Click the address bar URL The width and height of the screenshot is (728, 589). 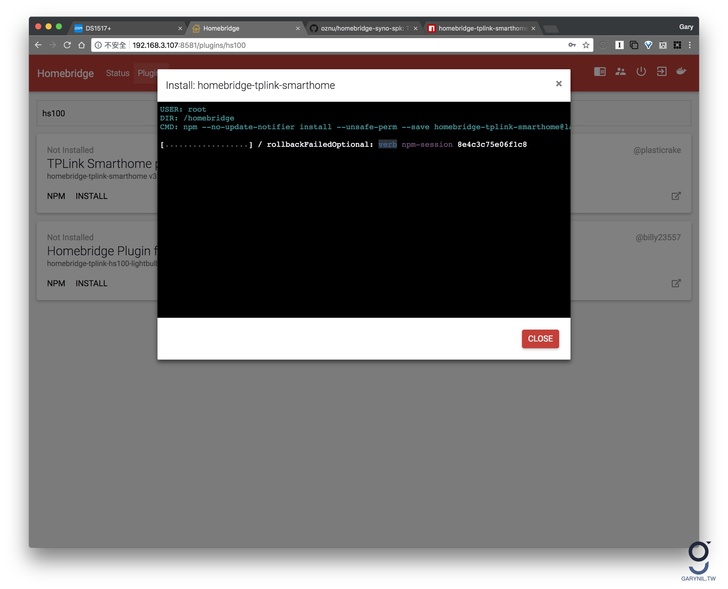click(x=189, y=45)
